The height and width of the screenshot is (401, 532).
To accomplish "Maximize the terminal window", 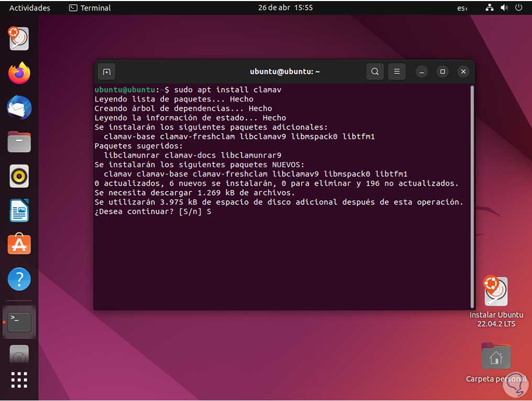I will point(442,72).
